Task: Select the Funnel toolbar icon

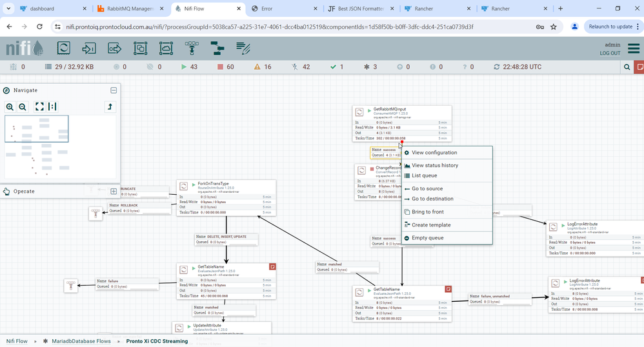Action: pyautogui.click(x=192, y=48)
